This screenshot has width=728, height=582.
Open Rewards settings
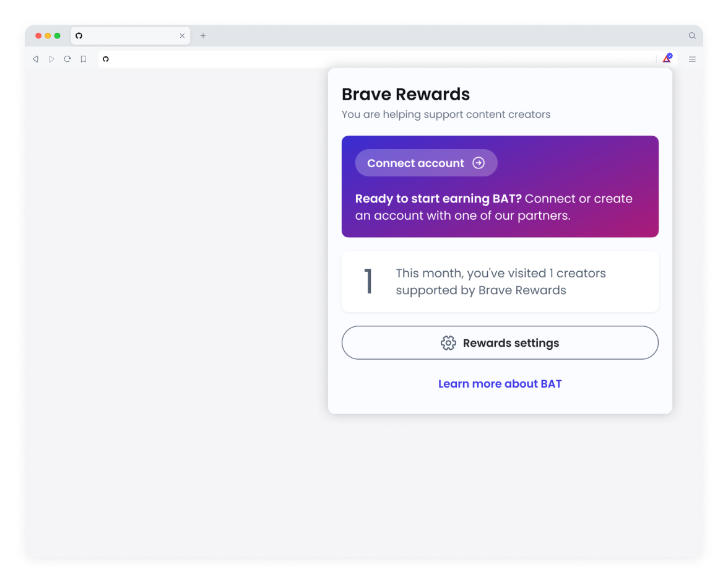click(500, 343)
